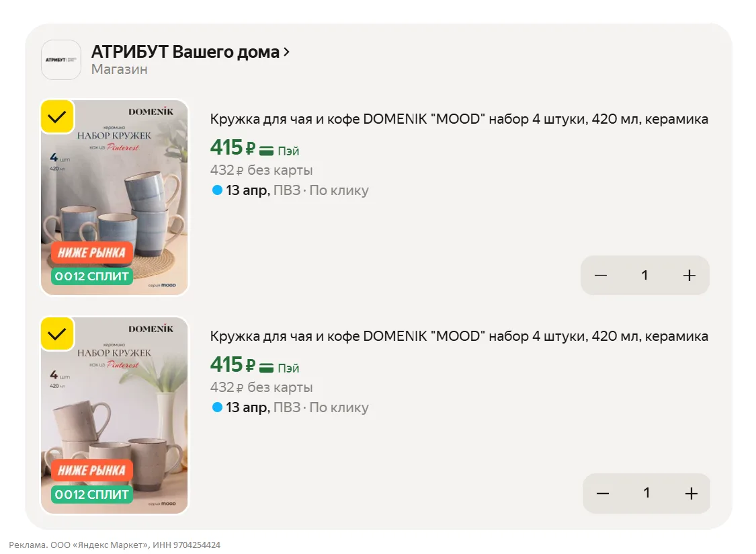
Task: Click the АТРИБУТ store logo icon
Action: click(61, 60)
